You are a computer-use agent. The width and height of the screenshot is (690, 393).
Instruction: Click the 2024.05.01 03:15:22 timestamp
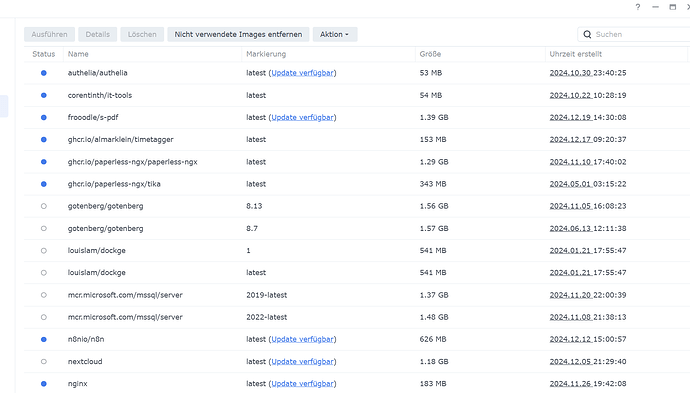[x=587, y=184]
